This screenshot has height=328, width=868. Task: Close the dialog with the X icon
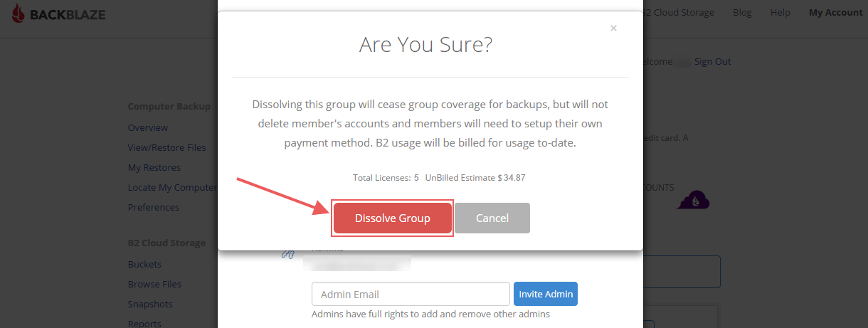click(613, 28)
